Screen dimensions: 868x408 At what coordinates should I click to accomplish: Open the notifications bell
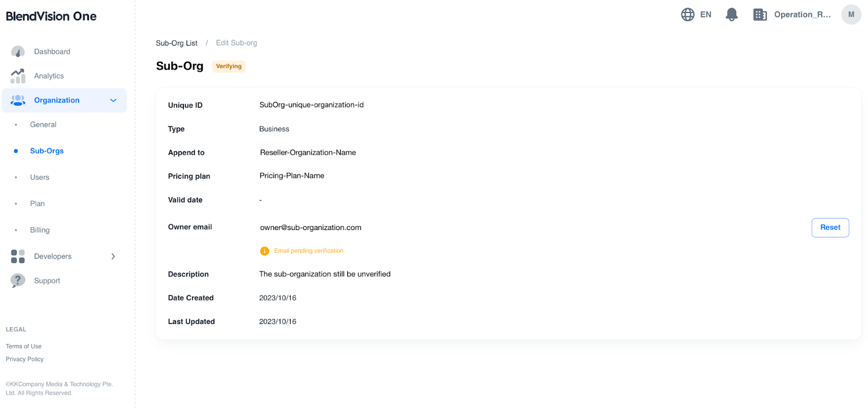click(731, 15)
